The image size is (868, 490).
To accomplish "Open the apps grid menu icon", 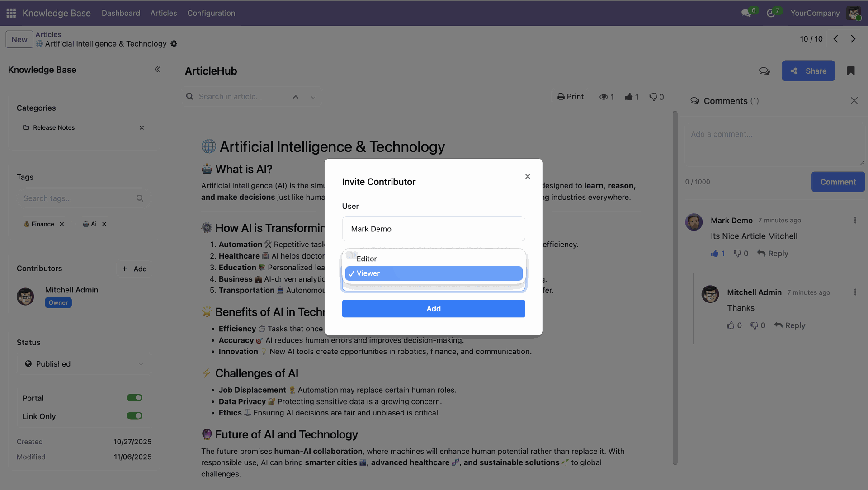I will coord(11,13).
